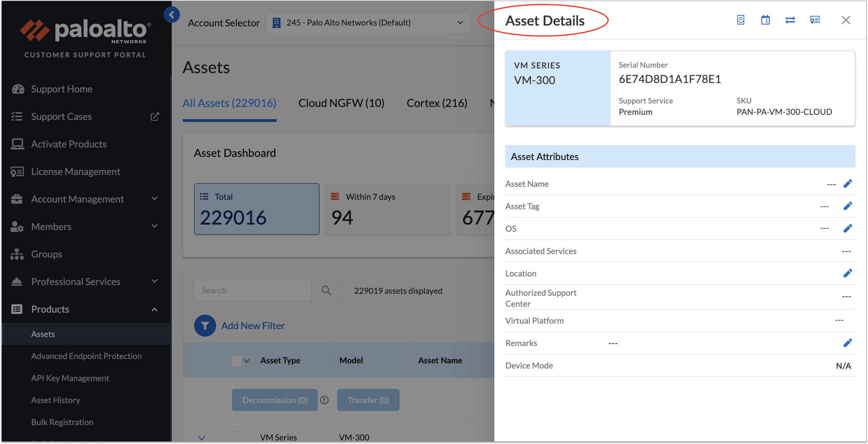The height and width of the screenshot is (444, 868).
Task: Click the document icon in Asset Details header
Action: pos(740,20)
